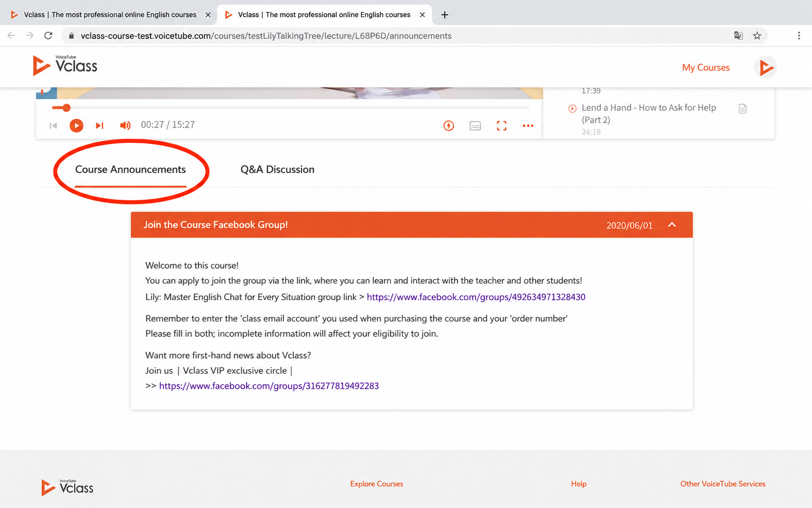Open the three-dot more options menu
812x508 pixels.
tap(528, 125)
